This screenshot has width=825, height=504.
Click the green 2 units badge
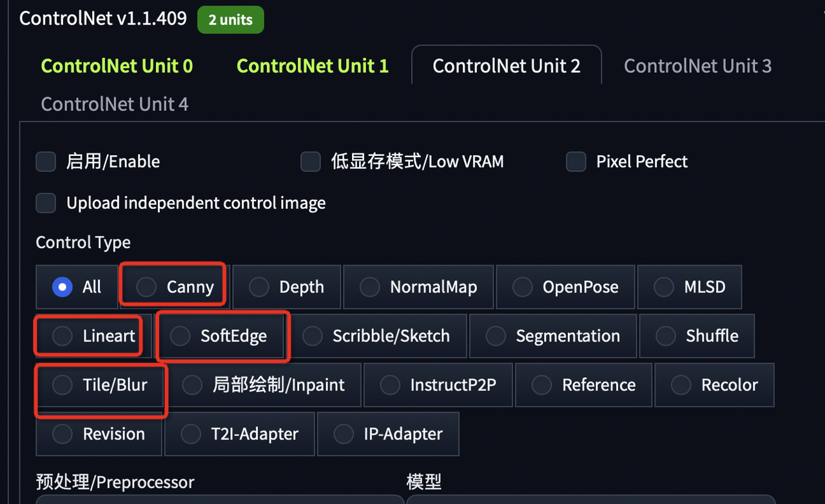tap(230, 20)
